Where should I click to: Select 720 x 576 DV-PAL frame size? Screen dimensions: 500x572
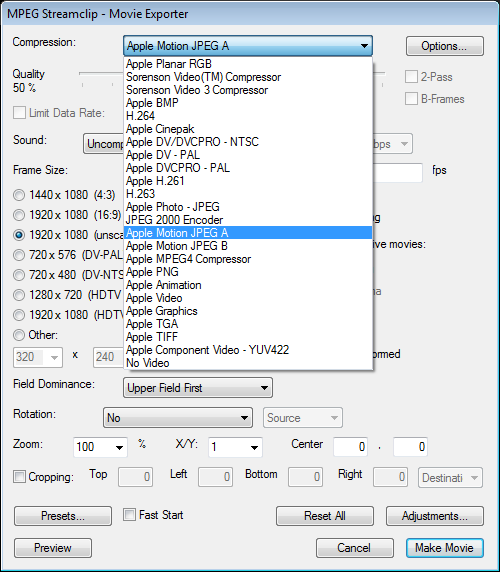19,255
